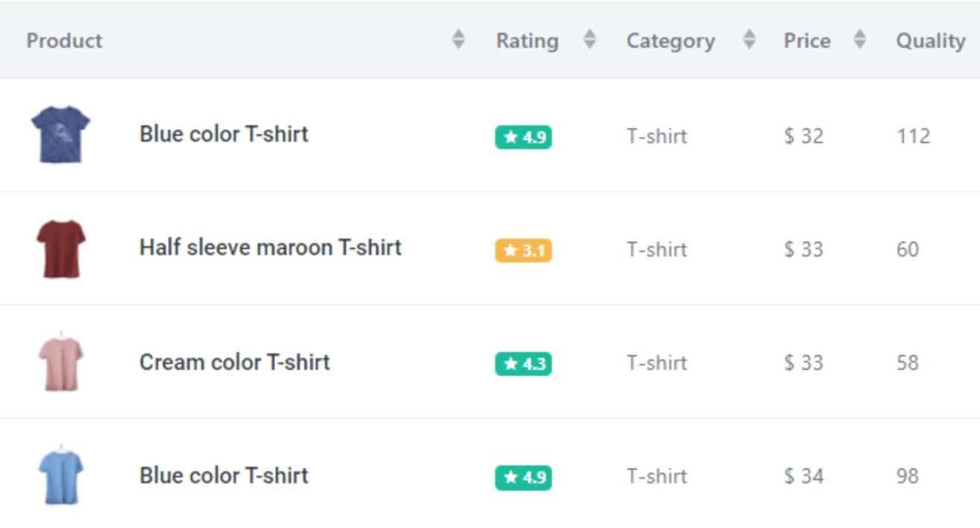The image size is (980, 528).
Task: Click the orange 3.1 rating badge
Action: (x=524, y=251)
